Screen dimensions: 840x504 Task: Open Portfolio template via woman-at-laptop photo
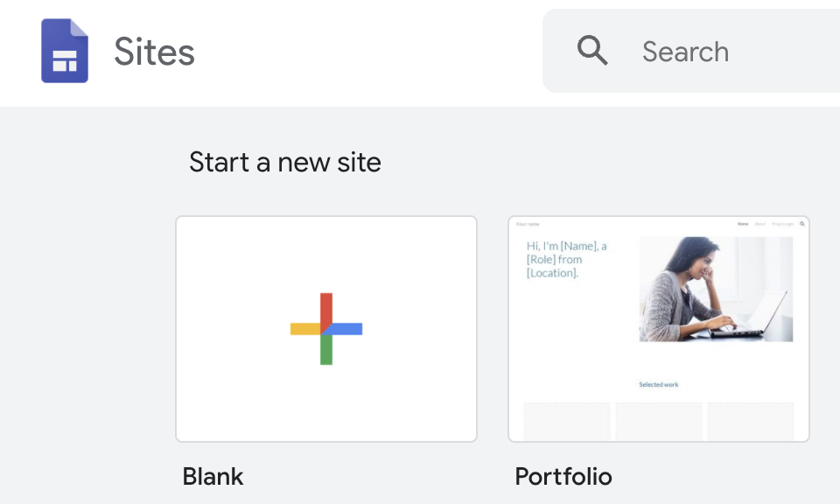716,289
